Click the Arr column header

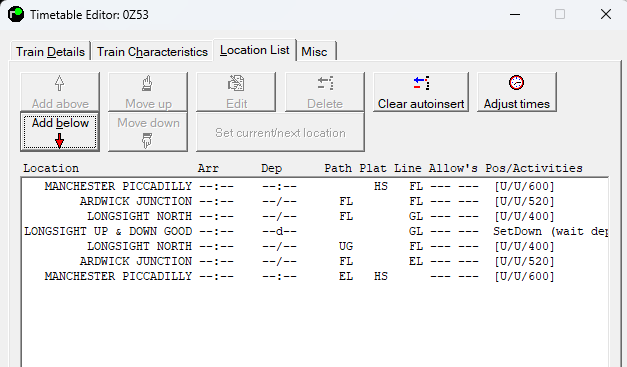click(208, 168)
